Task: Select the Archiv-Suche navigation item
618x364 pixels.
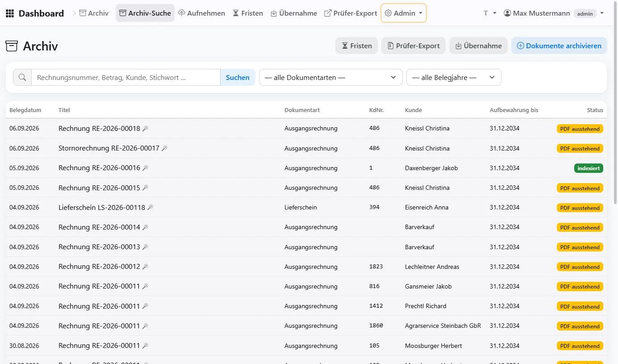Action: click(x=145, y=13)
